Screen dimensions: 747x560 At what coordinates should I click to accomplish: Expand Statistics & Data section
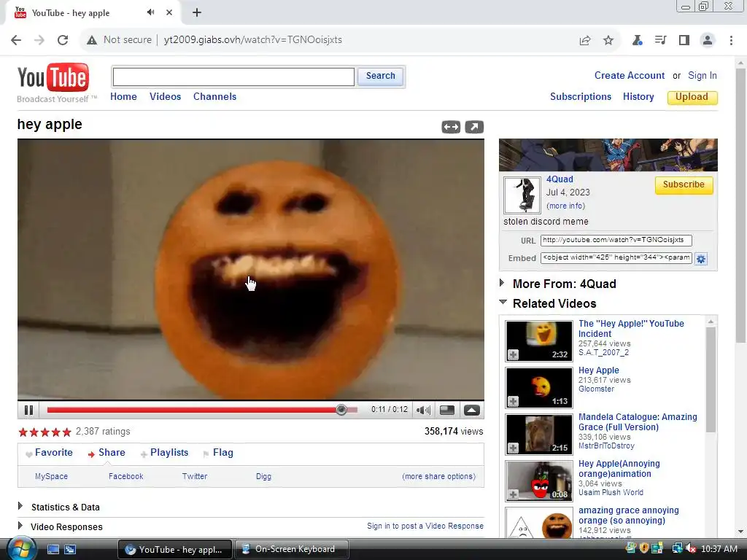pyautogui.click(x=59, y=507)
